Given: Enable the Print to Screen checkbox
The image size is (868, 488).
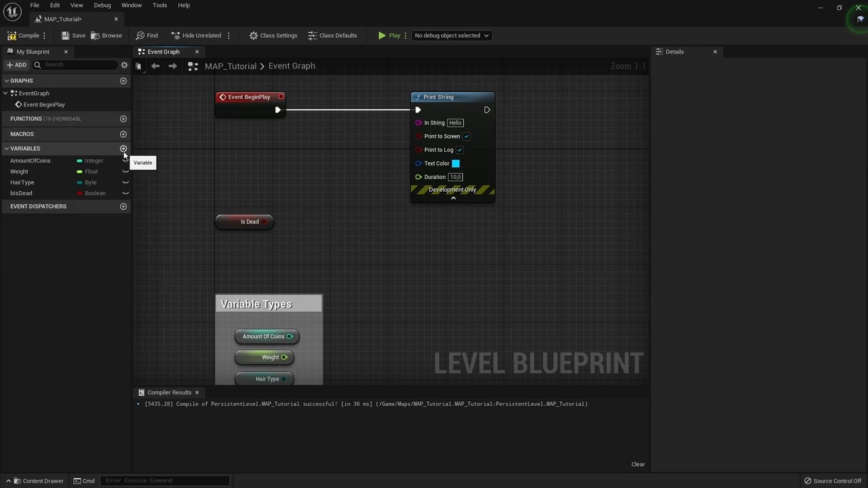Looking at the screenshot, I should pos(467,136).
